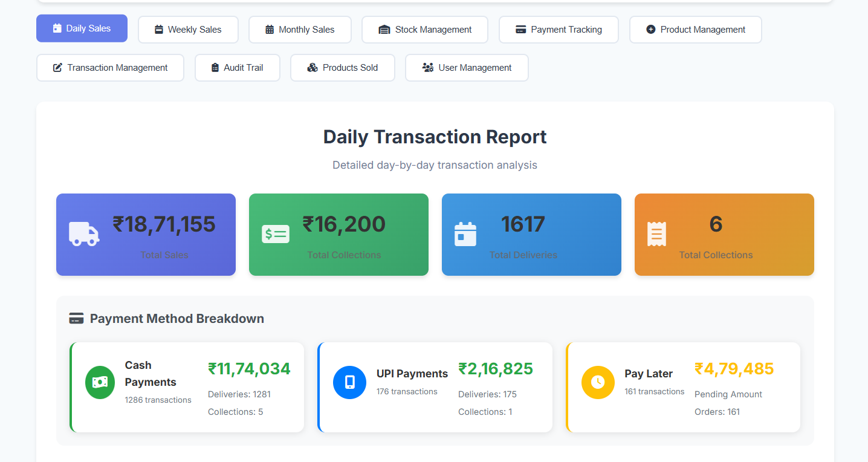Click the blue phone icon in UPI Payments
This screenshot has height=462, width=868.
pyautogui.click(x=350, y=382)
